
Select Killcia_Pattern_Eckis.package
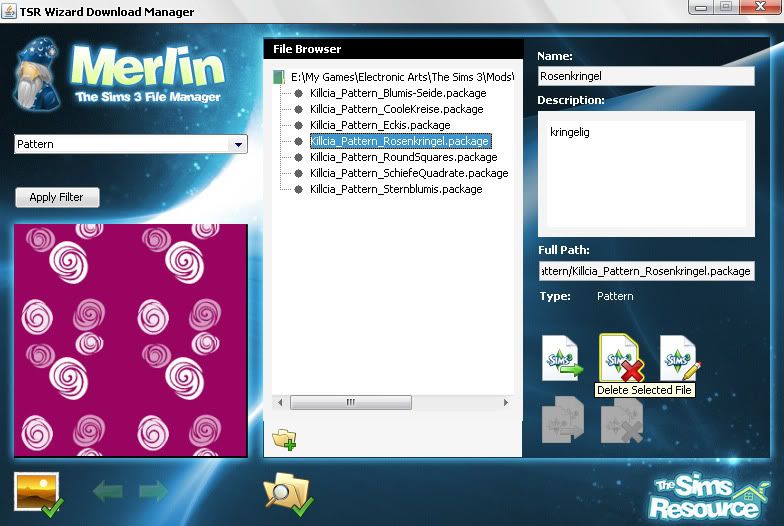point(380,125)
